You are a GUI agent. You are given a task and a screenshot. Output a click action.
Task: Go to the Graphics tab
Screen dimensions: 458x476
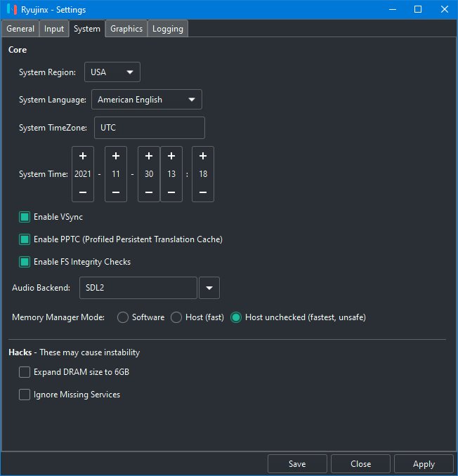coord(126,29)
